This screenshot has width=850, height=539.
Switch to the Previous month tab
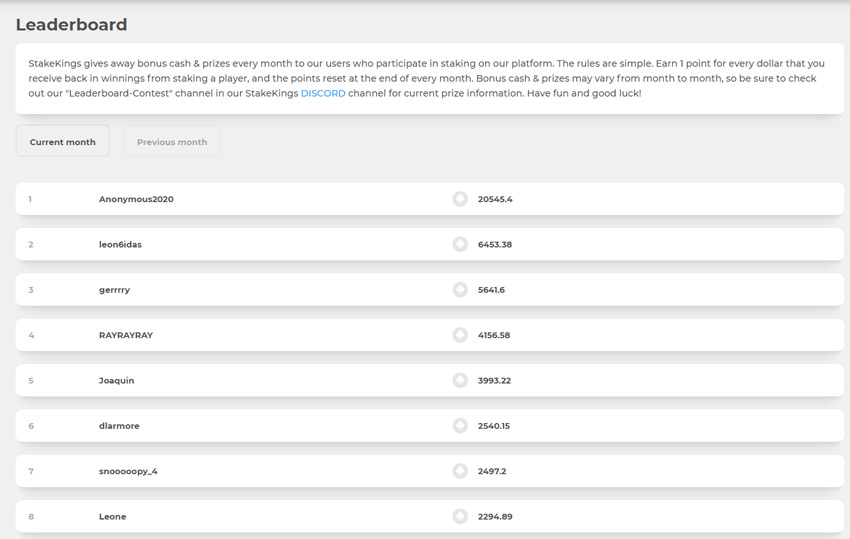click(x=172, y=142)
